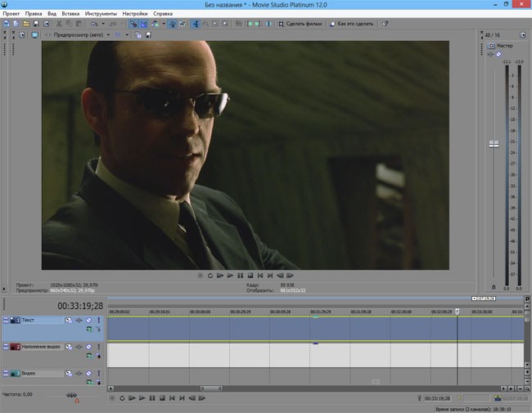Grab the Master volume fader handle
The height and width of the screenshot is (413, 532).
tap(494, 144)
